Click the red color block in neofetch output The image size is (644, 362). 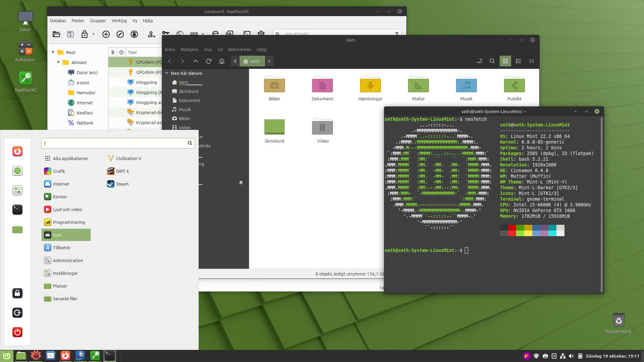coord(512,228)
